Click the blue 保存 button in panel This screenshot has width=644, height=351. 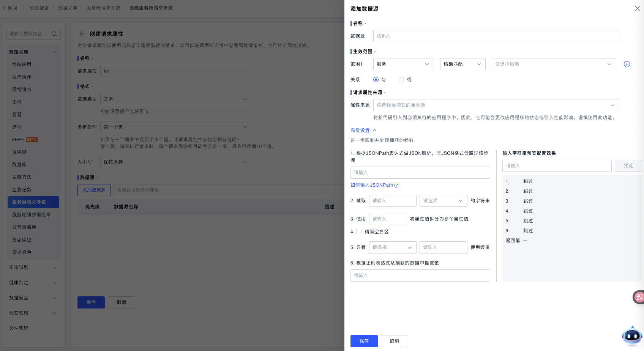tap(364, 341)
